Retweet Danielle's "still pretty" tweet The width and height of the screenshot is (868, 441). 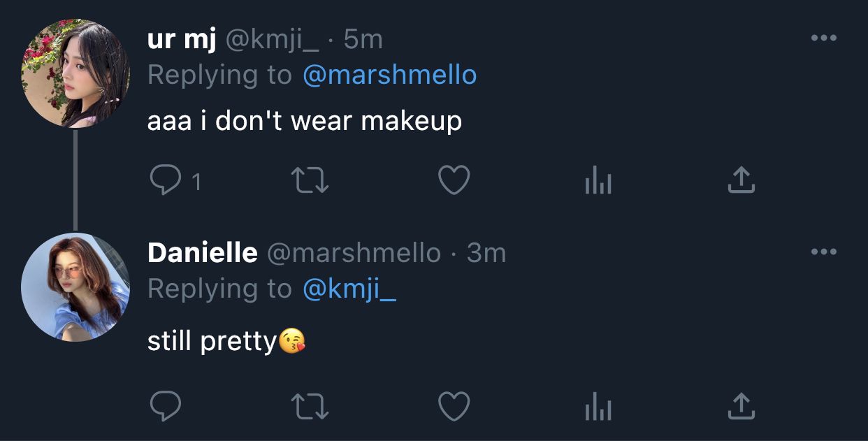(x=310, y=405)
